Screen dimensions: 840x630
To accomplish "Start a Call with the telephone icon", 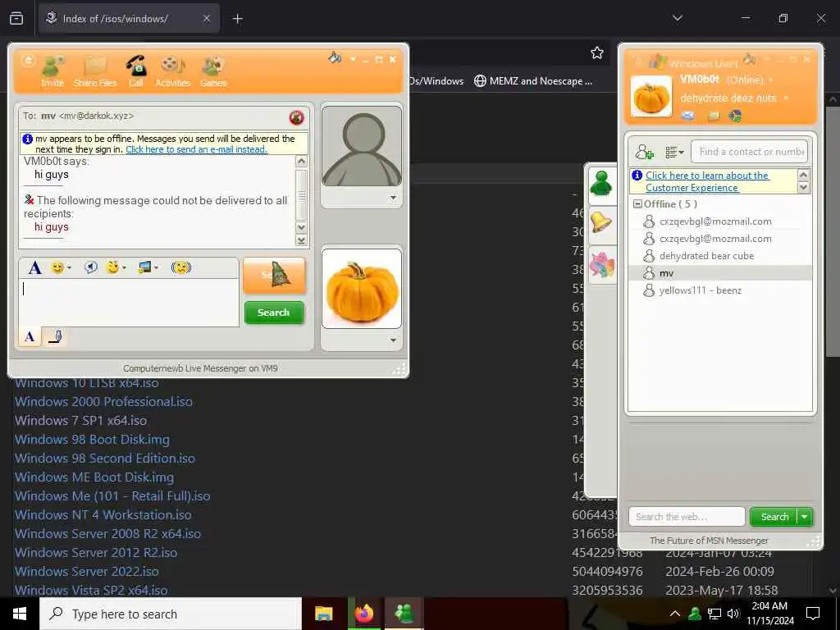I will (x=136, y=71).
